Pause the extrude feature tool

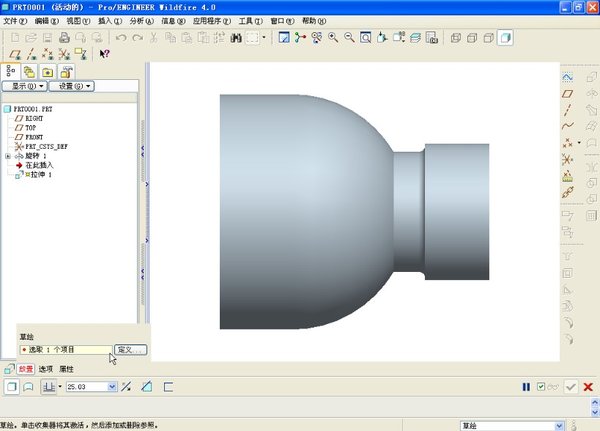pyautogui.click(x=526, y=387)
